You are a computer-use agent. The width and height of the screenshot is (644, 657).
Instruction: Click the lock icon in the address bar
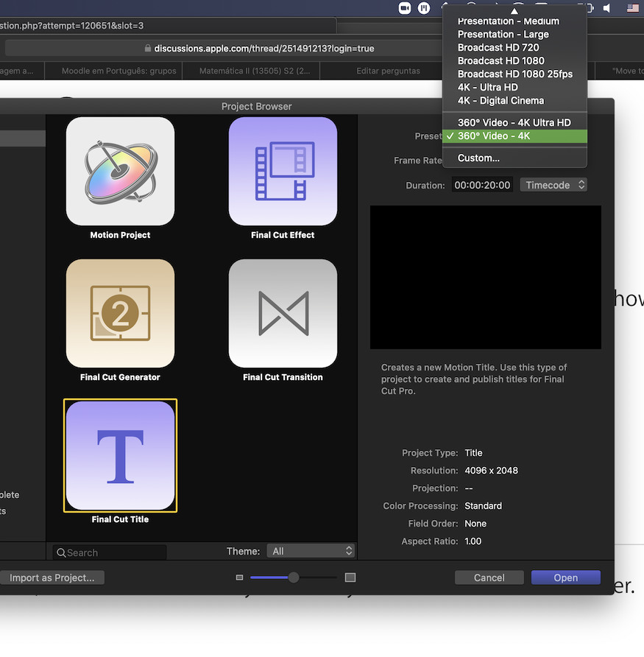coord(148,48)
